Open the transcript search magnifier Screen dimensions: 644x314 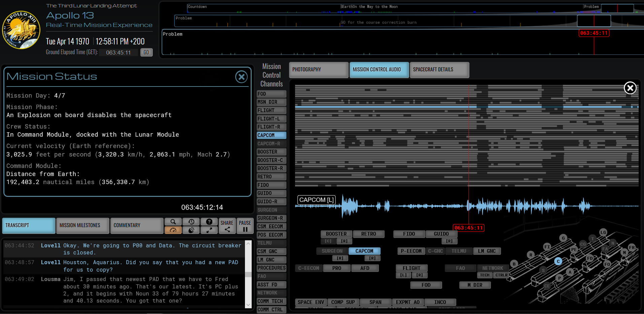point(173,222)
